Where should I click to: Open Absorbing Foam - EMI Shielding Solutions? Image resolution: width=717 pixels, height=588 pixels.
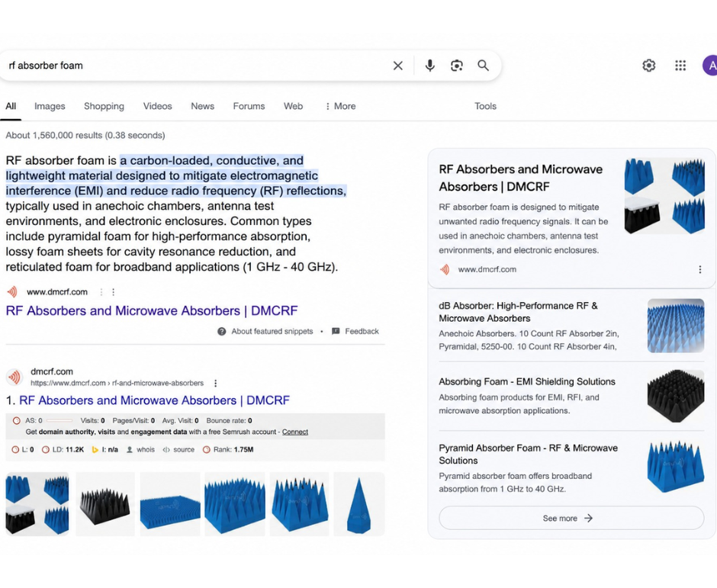[527, 382]
